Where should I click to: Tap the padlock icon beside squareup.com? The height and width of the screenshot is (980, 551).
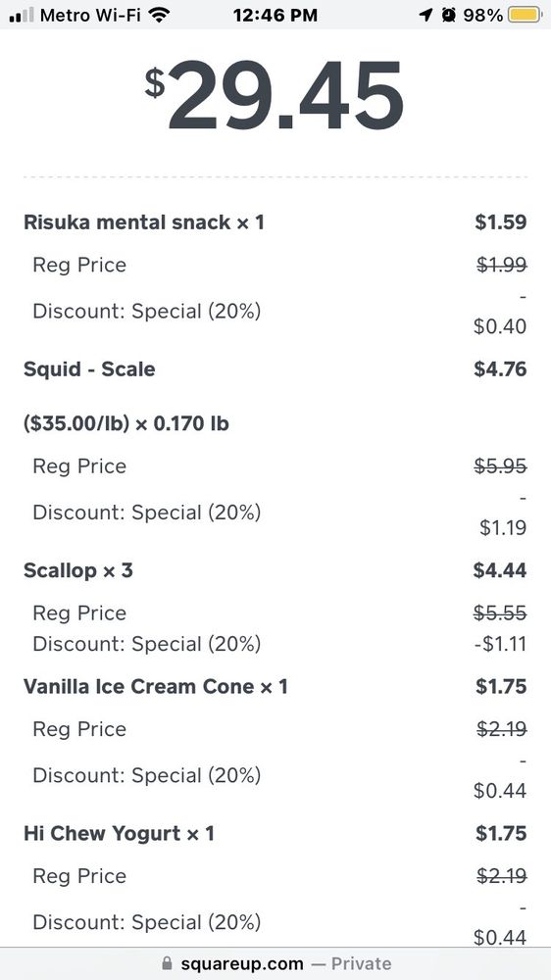167,963
